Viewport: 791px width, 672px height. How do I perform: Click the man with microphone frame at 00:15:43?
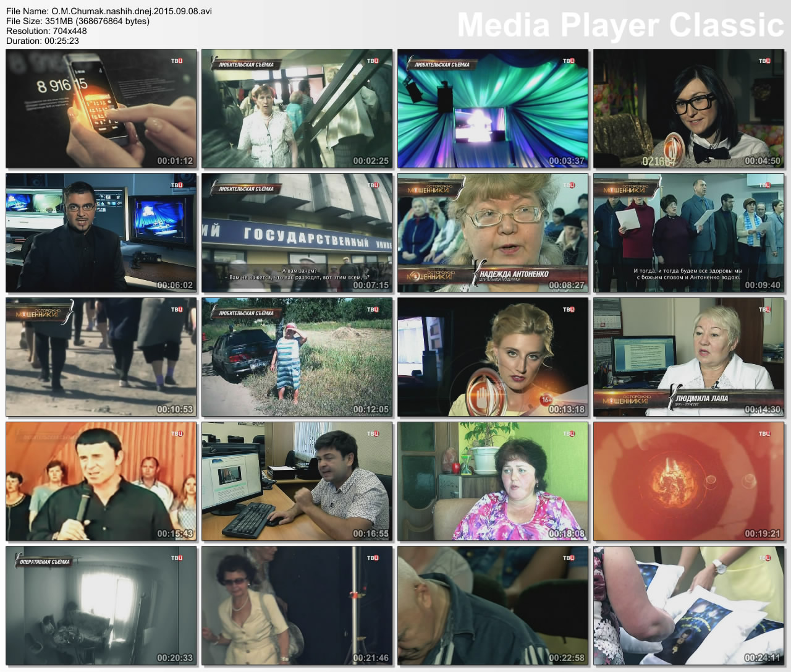101,482
